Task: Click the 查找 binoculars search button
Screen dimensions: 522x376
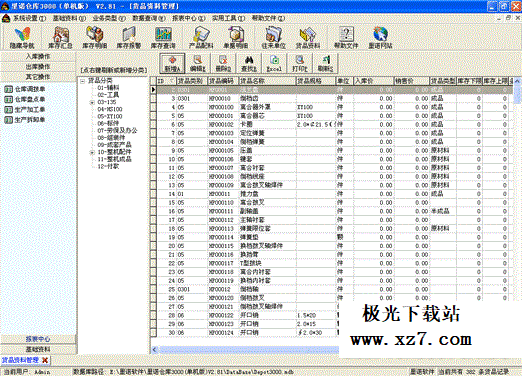Action: [249, 63]
